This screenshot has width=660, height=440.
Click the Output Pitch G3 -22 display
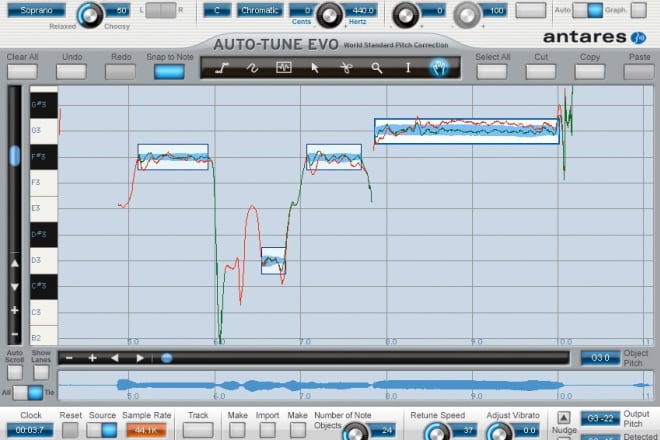click(x=600, y=419)
